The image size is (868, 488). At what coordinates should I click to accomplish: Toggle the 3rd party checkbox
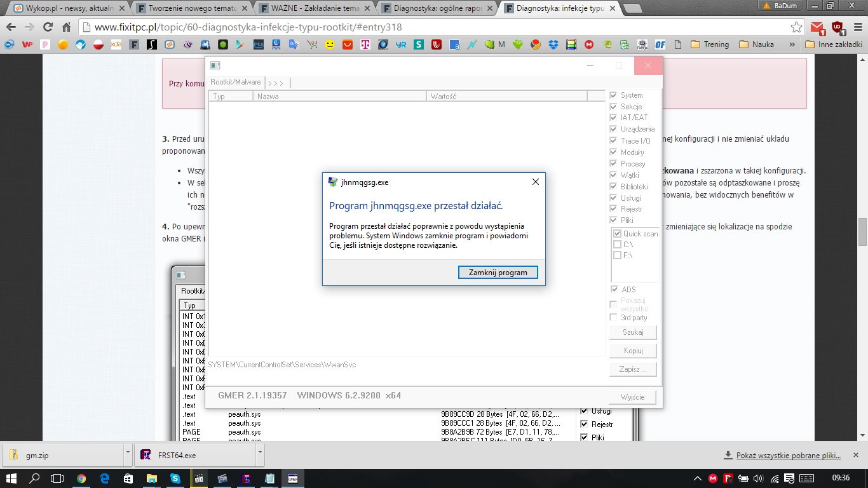tap(613, 317)
